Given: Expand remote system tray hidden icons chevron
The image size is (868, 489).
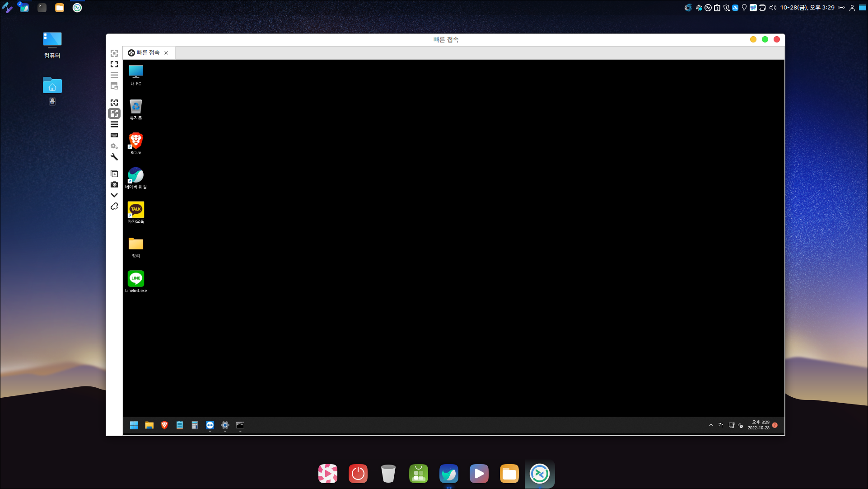Looking at the screenshot, I should (711, 425).
